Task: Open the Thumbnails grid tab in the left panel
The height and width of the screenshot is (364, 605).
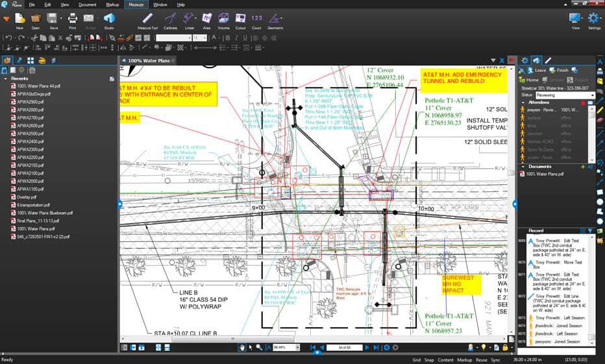Action: (31, 60)
